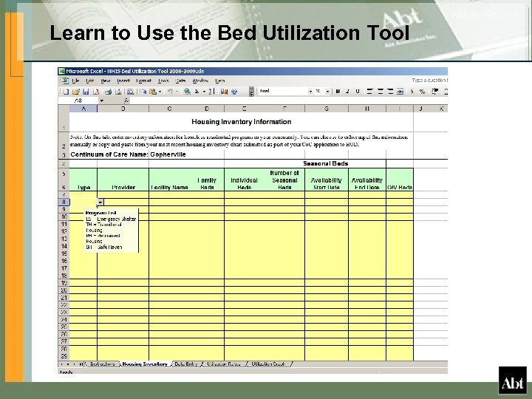Open the Insert menu

pos(123,81)
